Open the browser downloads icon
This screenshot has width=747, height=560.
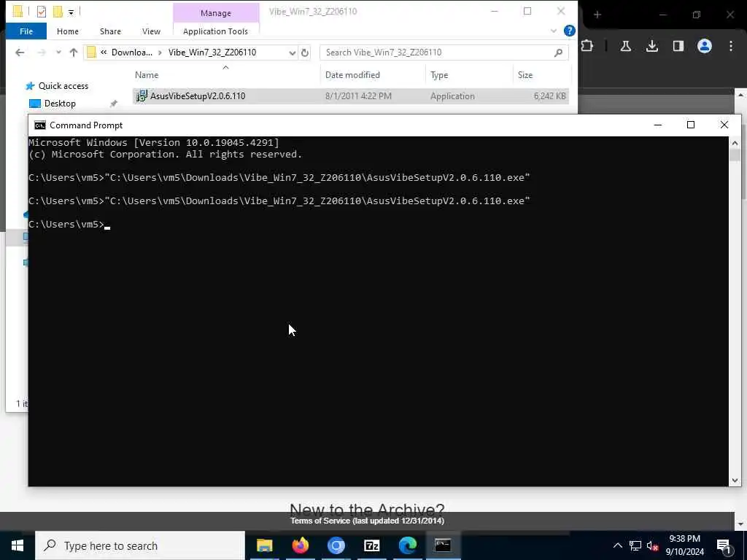(651, 46)
